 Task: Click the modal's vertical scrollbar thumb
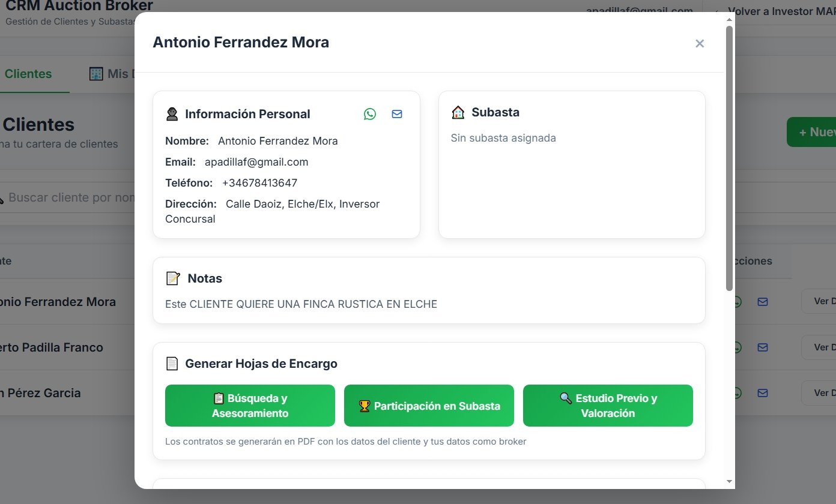729,156
